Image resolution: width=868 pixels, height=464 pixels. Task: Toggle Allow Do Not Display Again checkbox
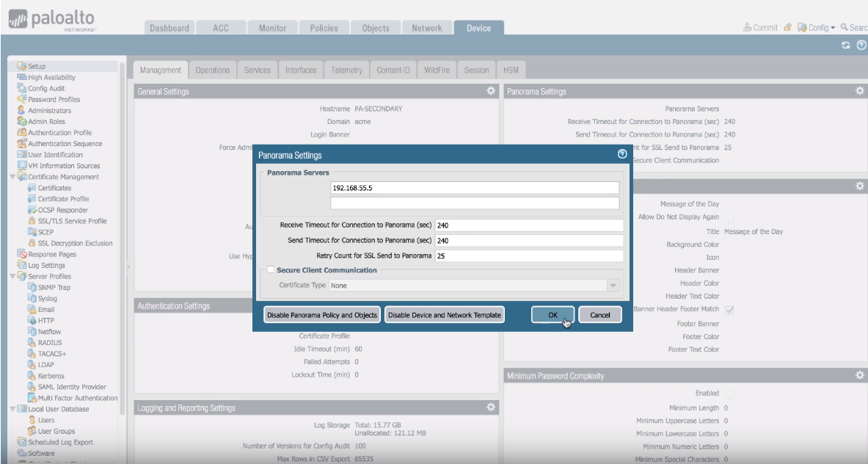click(729, 217)
